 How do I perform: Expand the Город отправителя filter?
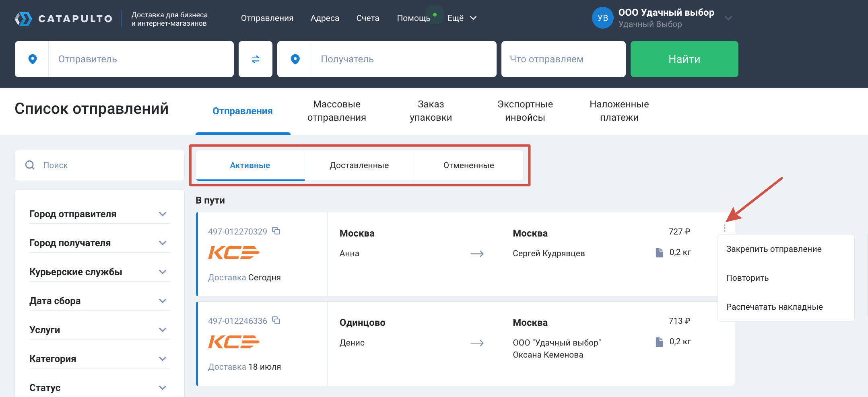point(99,214)
